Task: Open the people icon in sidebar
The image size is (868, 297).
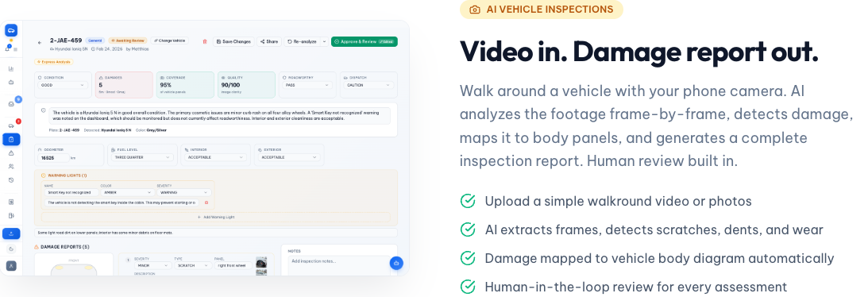Action: (11, 167)
